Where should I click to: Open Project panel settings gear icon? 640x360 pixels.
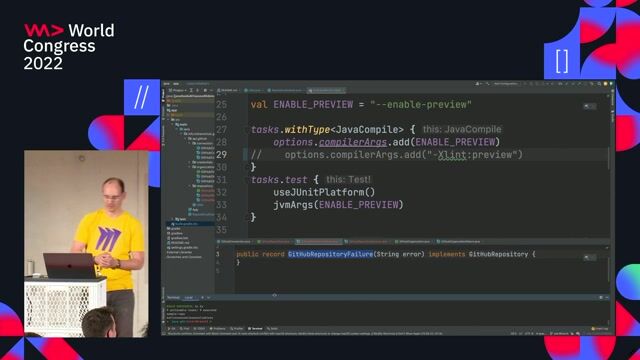click(x=205, y=90)
